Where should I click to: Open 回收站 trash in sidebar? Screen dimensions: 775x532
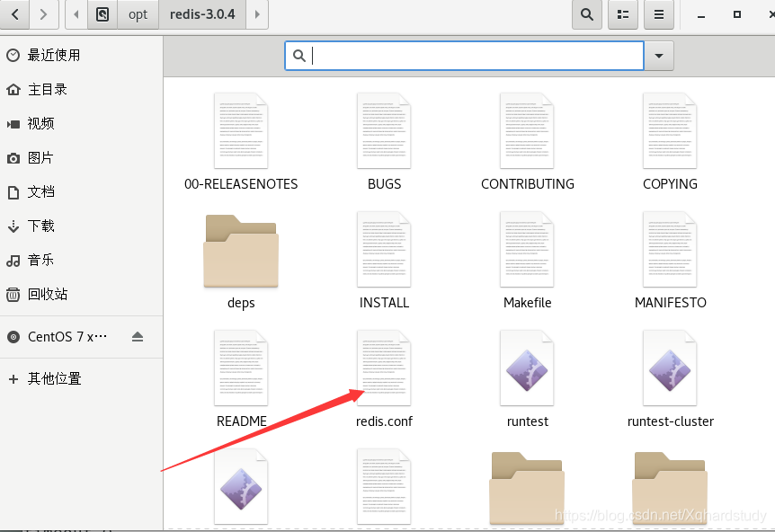(81, 295)
